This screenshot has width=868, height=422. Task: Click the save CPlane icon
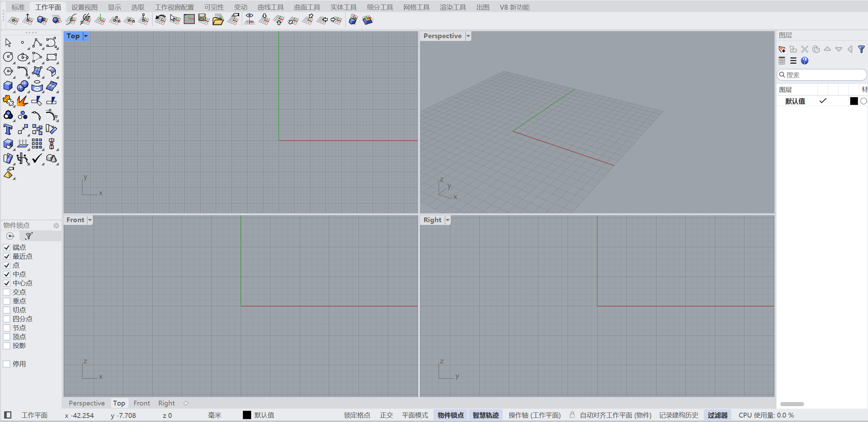pyautogui.click(x=204, y=20)
